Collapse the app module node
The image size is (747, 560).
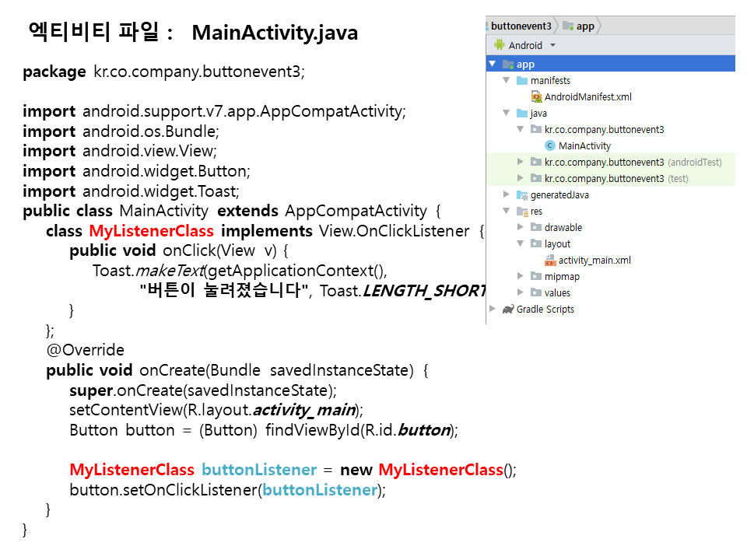pyautogui.click(x=493, y=65)
